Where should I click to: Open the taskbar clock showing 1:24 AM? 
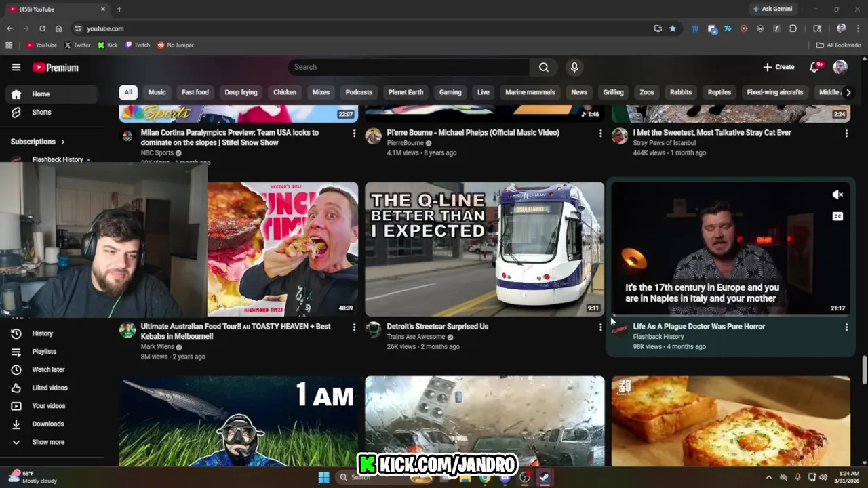[849, 477]
